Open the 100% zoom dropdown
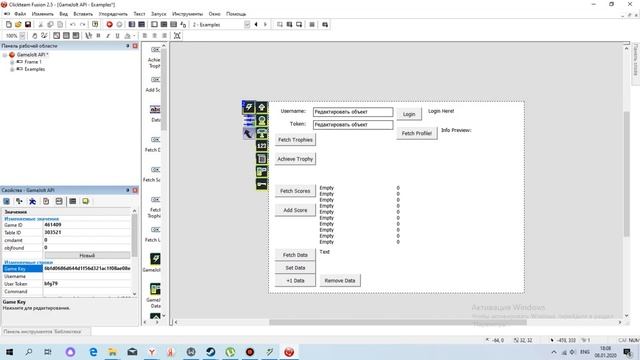The height and width of the screenshot is (360, 640). [22, 36]
